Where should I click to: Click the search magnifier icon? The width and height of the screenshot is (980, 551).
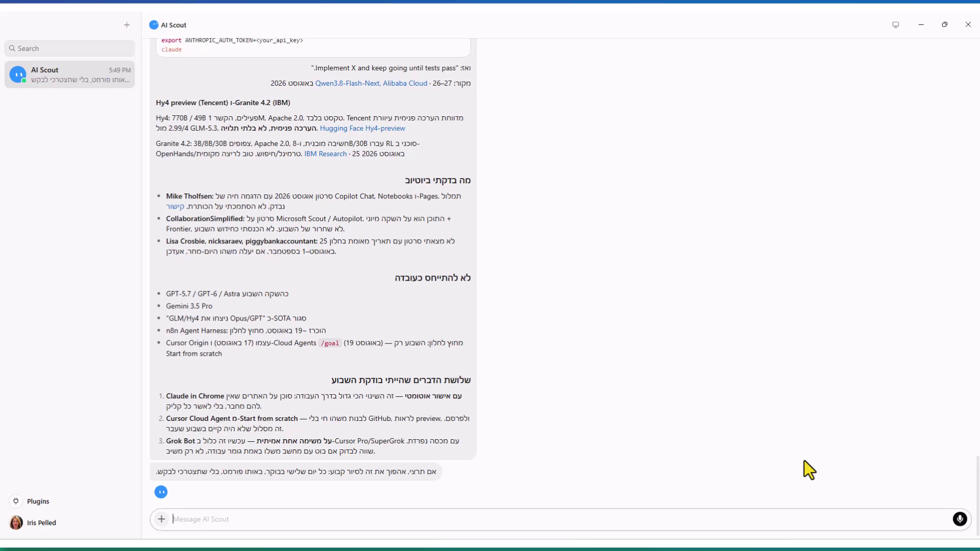12,48
